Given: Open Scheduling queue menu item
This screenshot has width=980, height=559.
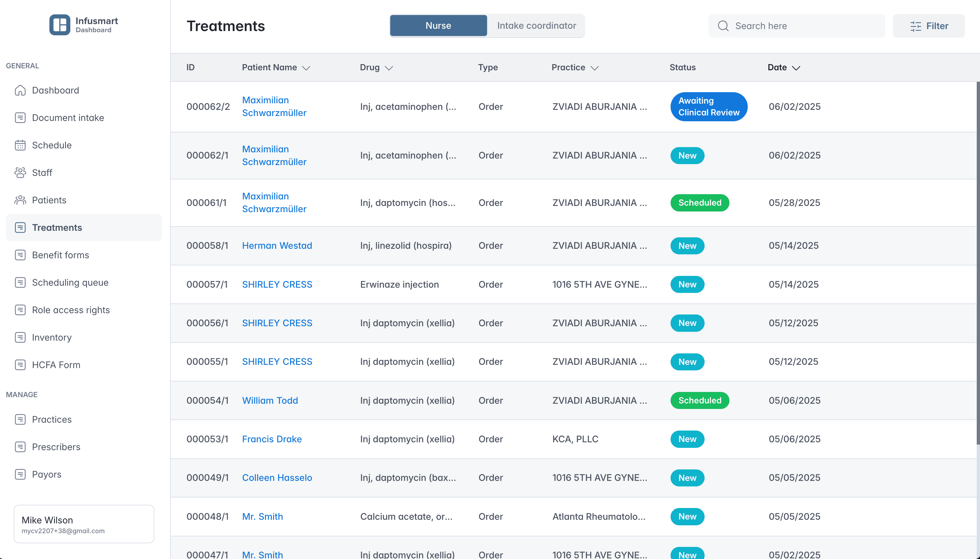Looking at the screenshot, I should pos(70,282).
